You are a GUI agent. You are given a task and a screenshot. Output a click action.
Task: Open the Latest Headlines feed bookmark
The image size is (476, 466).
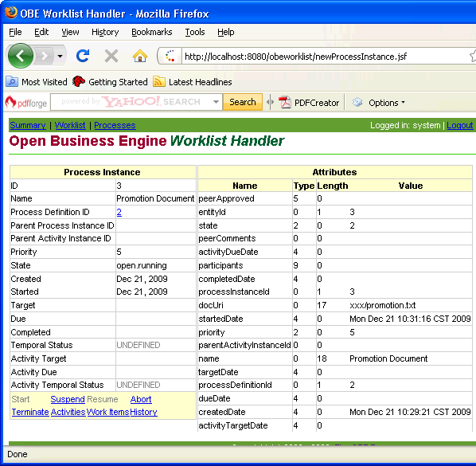193,82
